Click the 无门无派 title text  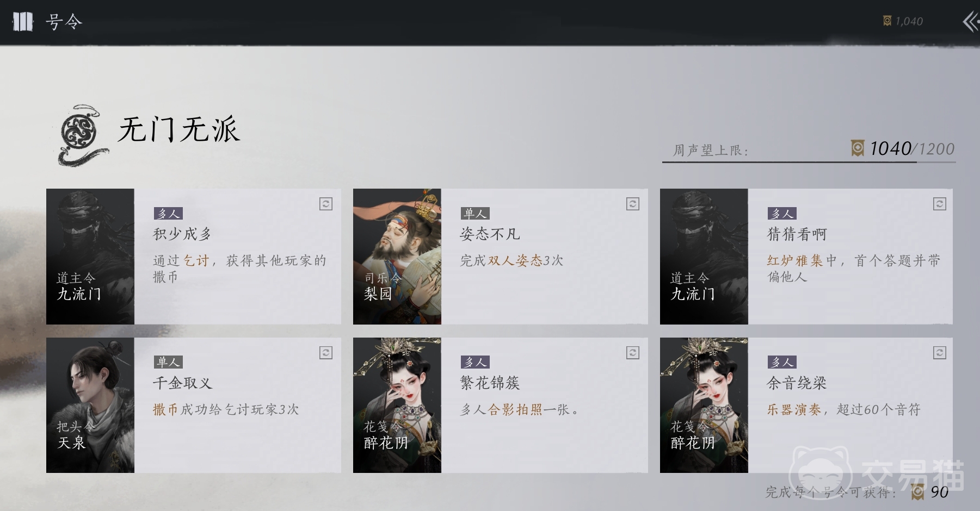[179, 130]
